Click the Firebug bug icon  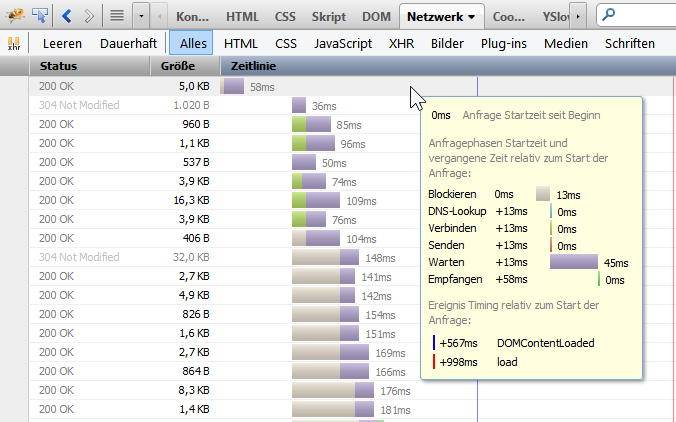(15, 16)
